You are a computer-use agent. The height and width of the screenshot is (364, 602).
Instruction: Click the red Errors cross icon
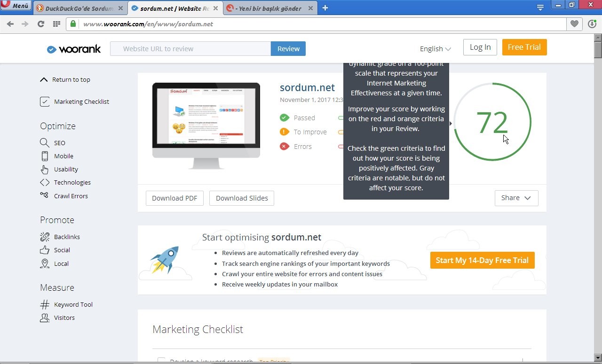(284, 147)
